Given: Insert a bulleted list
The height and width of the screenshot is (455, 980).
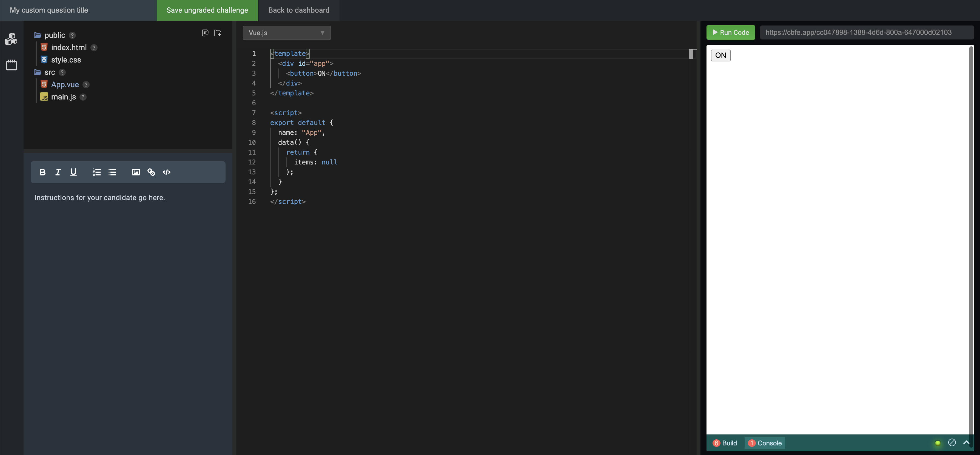Looking at the screenshot, I should pos(112,172).
